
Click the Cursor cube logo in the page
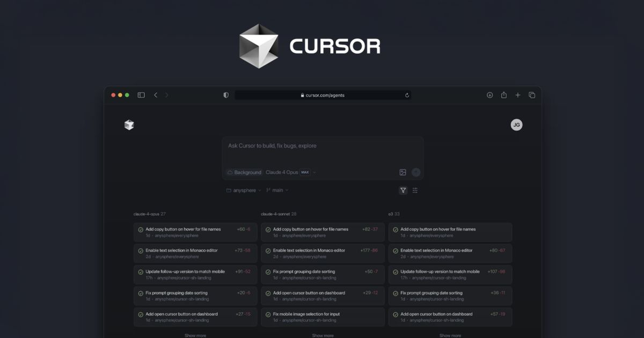129,125
